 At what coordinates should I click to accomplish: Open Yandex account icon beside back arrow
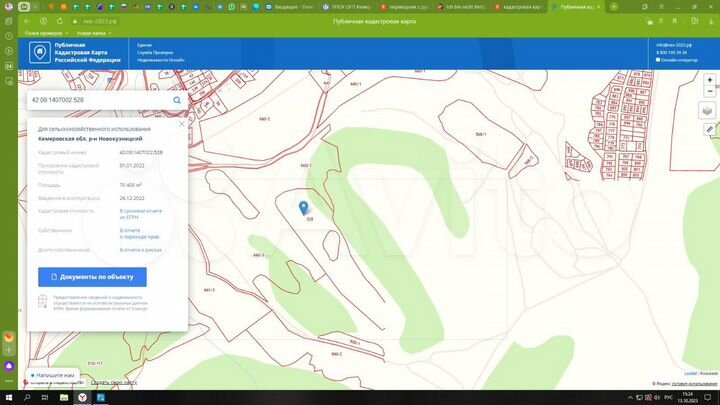[43, 21]
